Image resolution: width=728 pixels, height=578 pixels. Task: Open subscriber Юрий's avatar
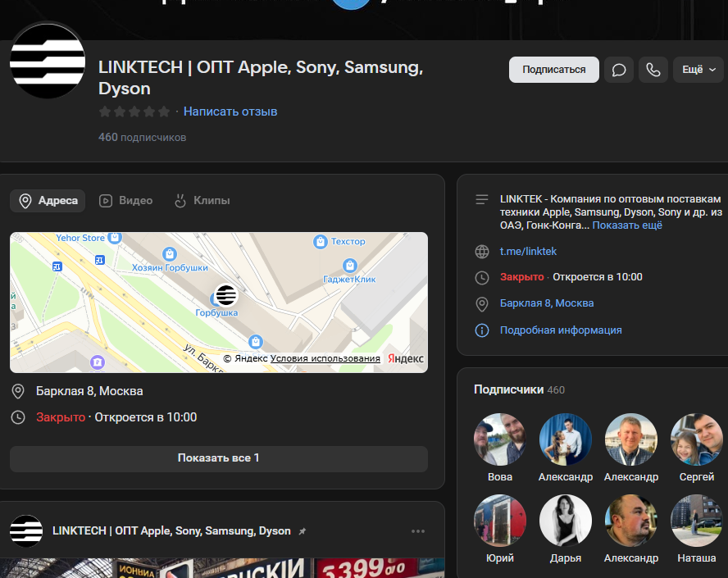click(x=499, y=521)
